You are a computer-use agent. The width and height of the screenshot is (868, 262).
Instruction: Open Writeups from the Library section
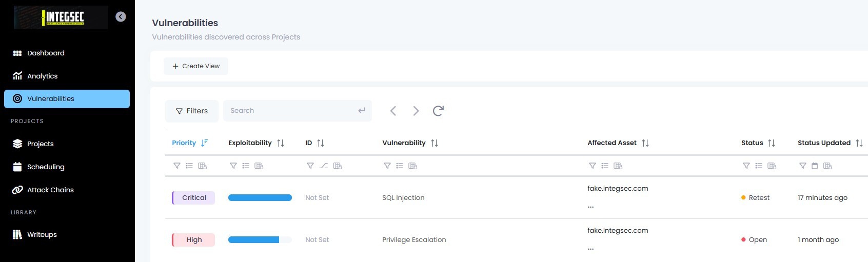pyautogui.click(x=42, y=234)
